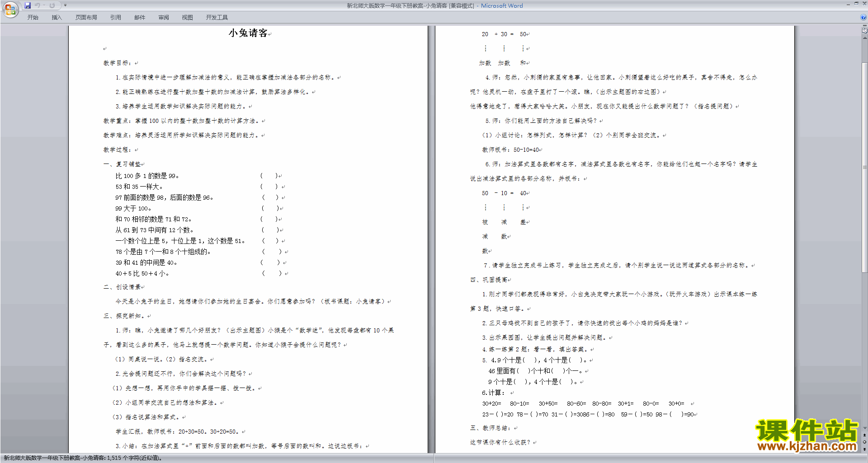The image size is (868, 463).
Task: Click the line 46里面有( )个十和( )个一
Action: [536, 371]
